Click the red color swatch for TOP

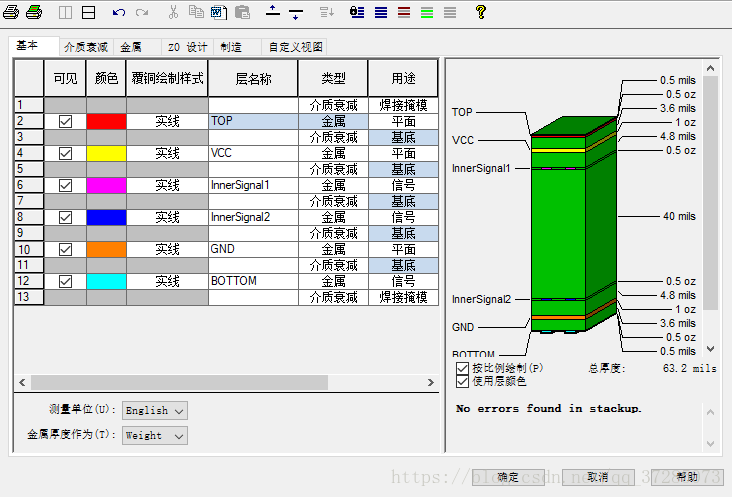(106, 122)
